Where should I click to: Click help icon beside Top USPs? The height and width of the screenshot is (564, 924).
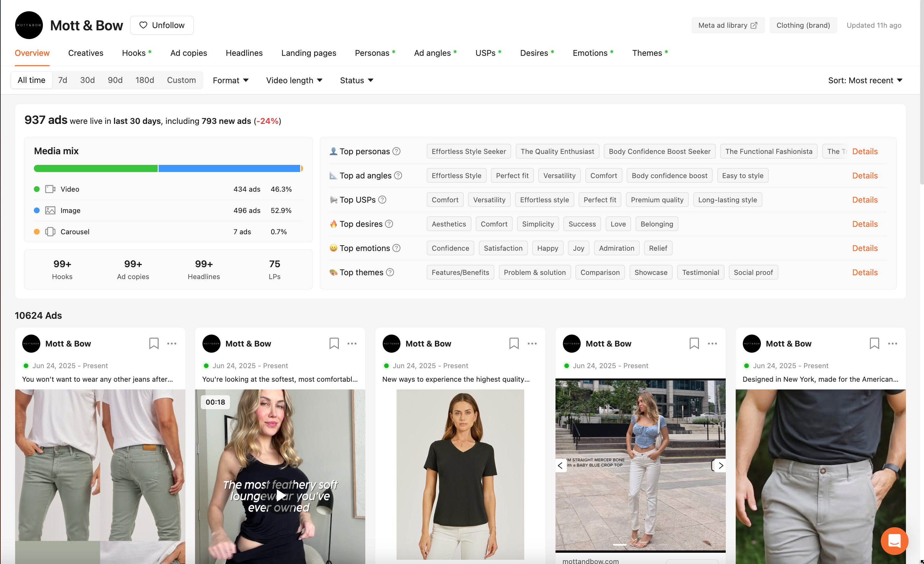[382, 200]
